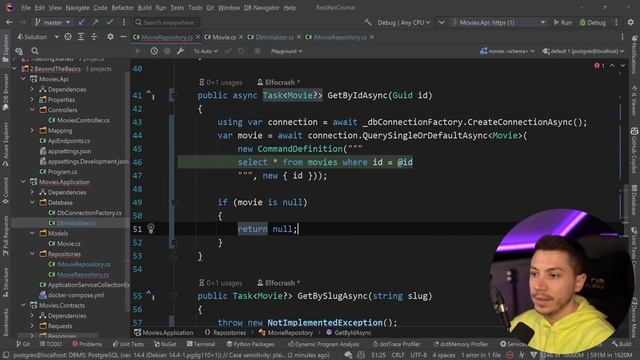Open the Debug | Any CPU configuration dropdown

pyautogui.click(x=403, y=22)
